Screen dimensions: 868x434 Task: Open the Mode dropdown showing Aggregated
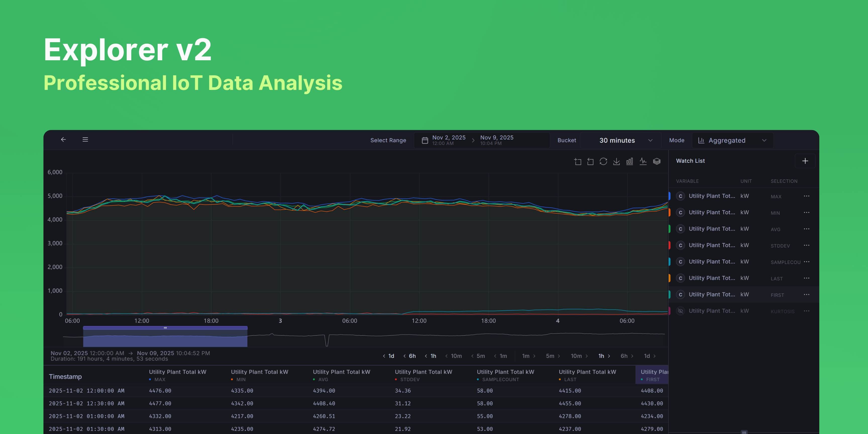click(733, 140)
